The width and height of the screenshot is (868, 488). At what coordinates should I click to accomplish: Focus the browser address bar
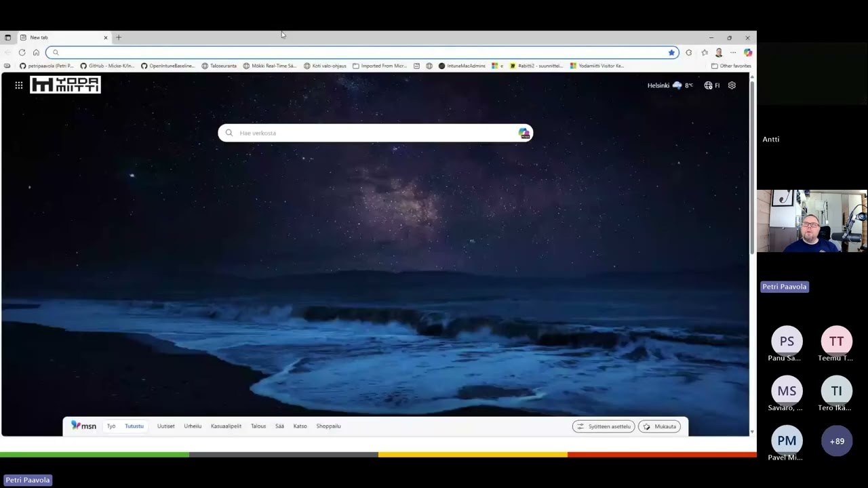362,52
